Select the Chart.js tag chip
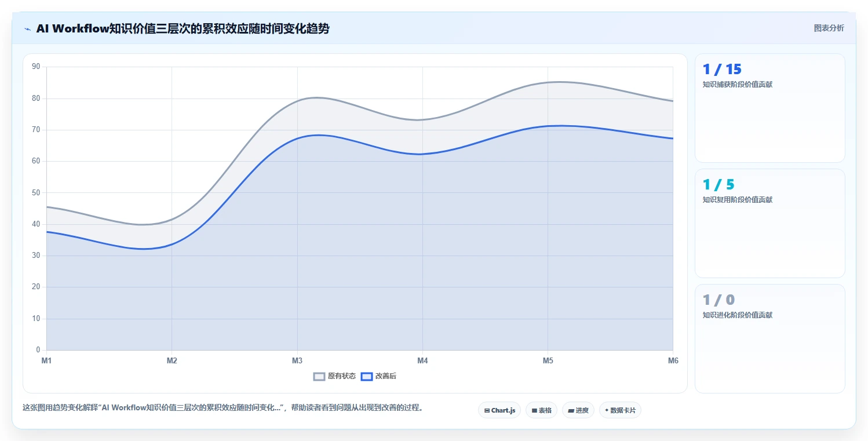The width and height of the screenshot is (868, 441). click(499, 410)
